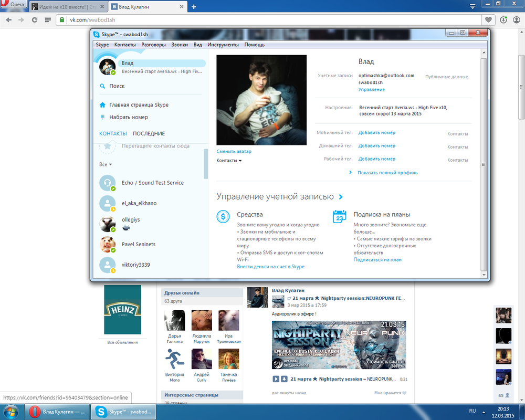
Task: Open a new browser tab with plus button
Action: tap(194, 7)
